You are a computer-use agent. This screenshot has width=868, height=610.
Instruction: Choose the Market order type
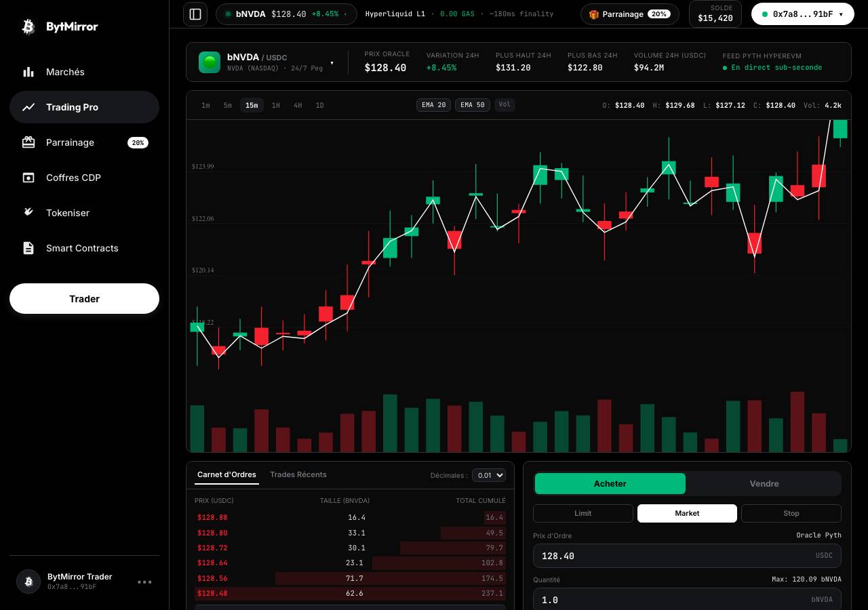tap(687, 513)
